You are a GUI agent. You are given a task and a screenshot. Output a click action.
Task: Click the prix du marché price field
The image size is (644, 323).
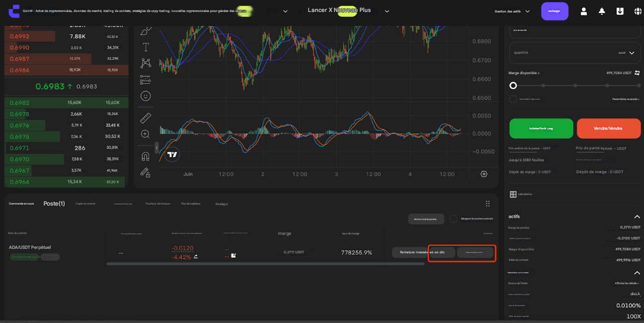pos(575,30)
